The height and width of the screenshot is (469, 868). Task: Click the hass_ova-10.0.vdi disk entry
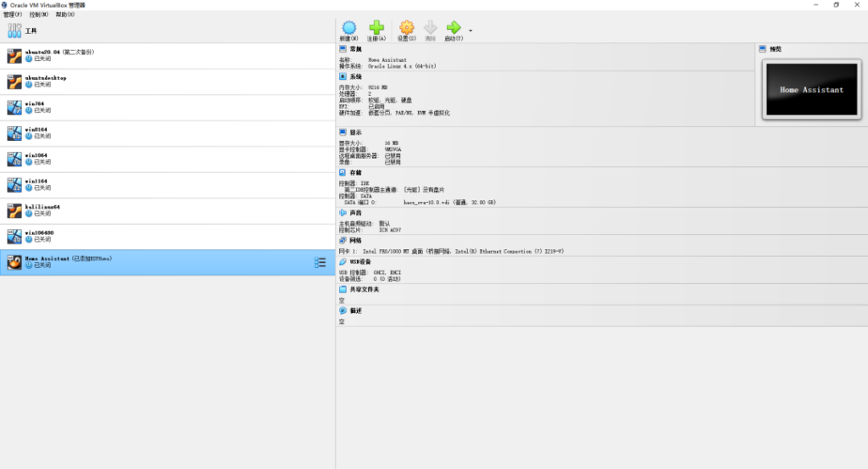click(x=449, y=202)
